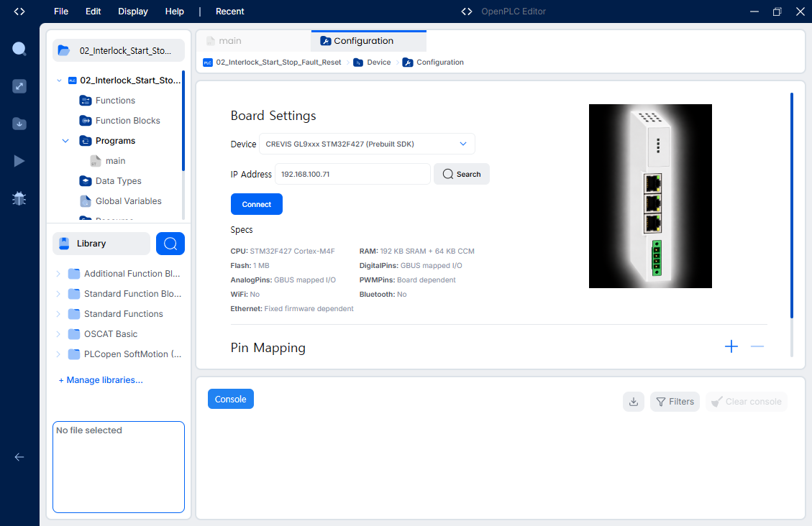This screenshot has width=812, height=526.
Task: Expand Standard Functions library
Action: coord(58,314)
